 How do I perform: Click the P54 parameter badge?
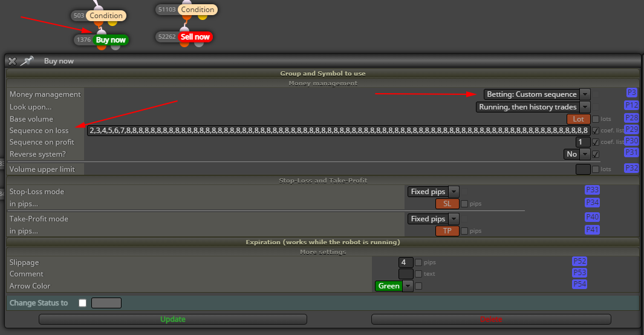[579, 284]
